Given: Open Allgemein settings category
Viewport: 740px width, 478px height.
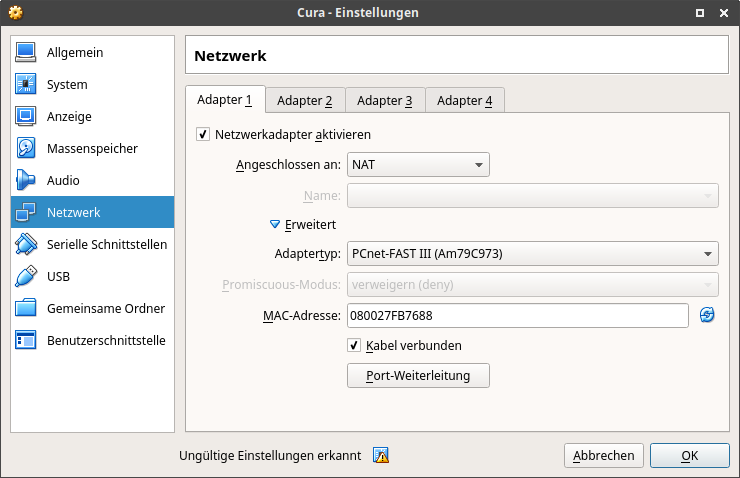Looking at the screenshot, I should (x=92, y=52).
